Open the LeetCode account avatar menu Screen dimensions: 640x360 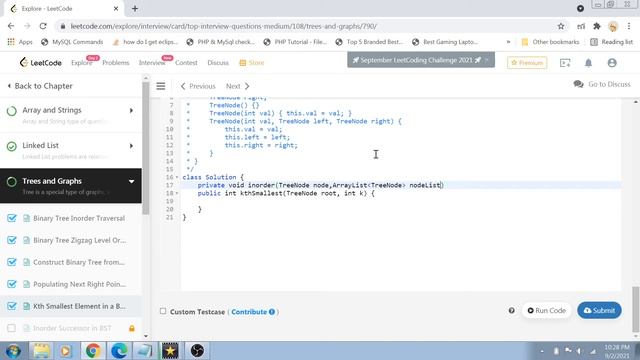point(612,63)
